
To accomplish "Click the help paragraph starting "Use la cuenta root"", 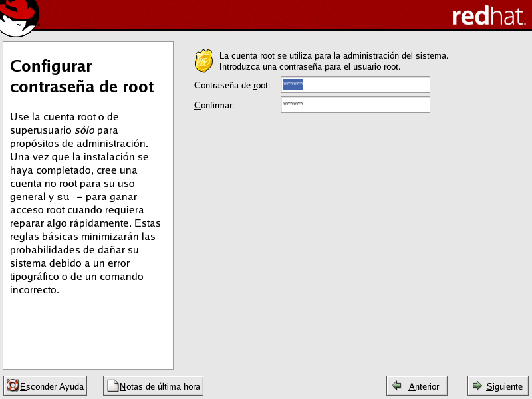I will point(85,203).
